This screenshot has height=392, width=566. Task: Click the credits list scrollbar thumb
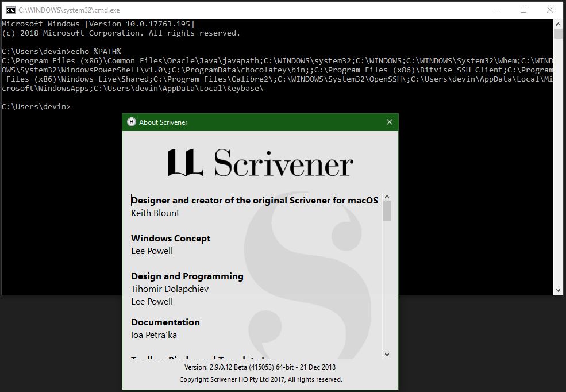[387, 211]
